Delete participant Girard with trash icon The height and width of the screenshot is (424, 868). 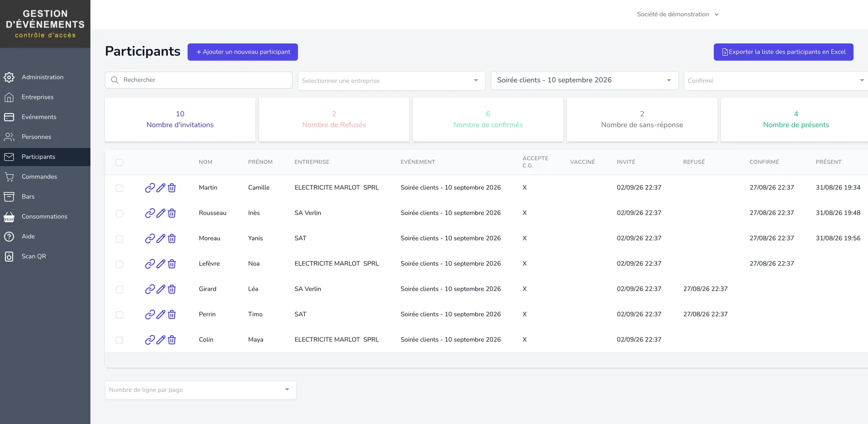(x=172, y=289)
